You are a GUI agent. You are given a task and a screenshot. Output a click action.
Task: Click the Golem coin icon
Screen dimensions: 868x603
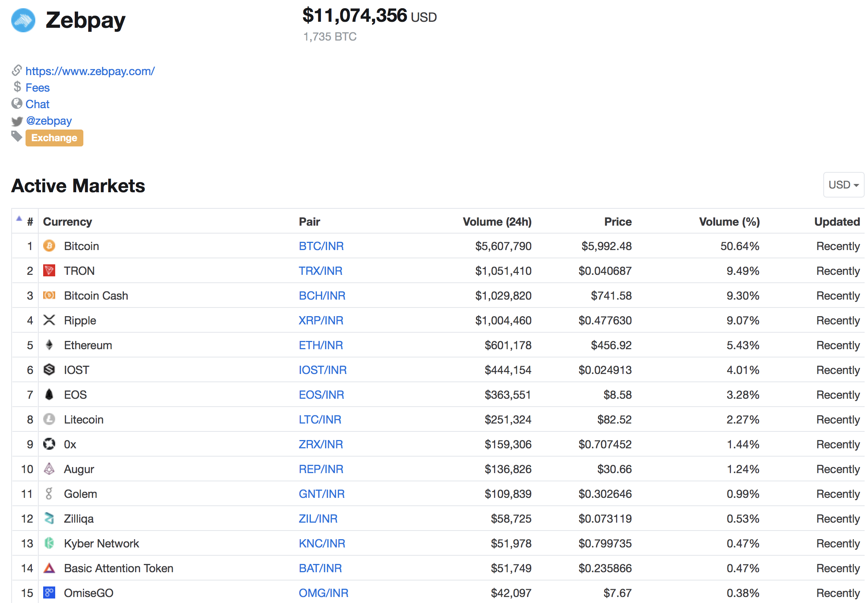pyautogui.click(x=49, y=493)
